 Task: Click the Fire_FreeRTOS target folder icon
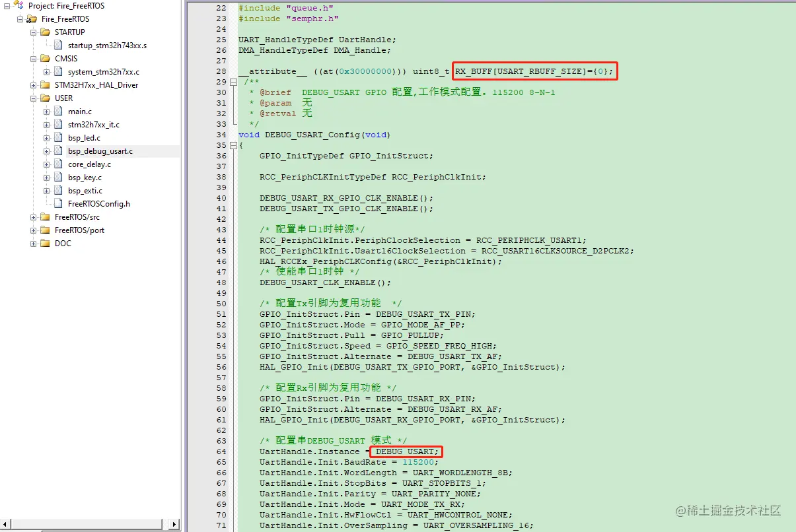(31, 19)
